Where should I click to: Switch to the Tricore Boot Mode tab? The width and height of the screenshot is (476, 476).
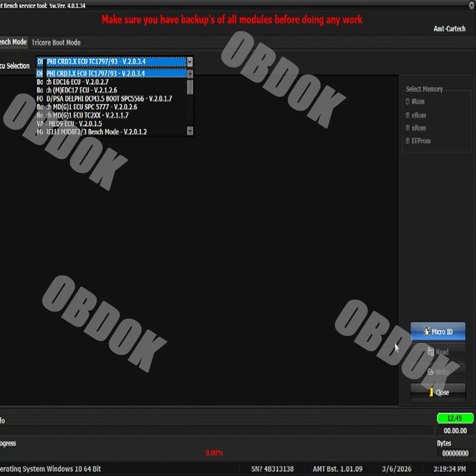(x=56, y=42)
